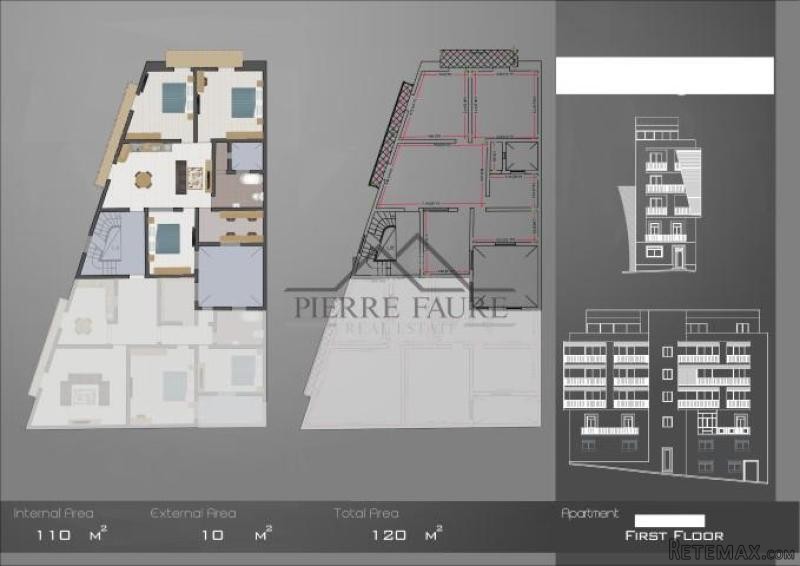Click the cross-hatched top balcony in technical plan
Viewport: 800px width, 566px height.
pyautogui.click(x=478, y=57)
